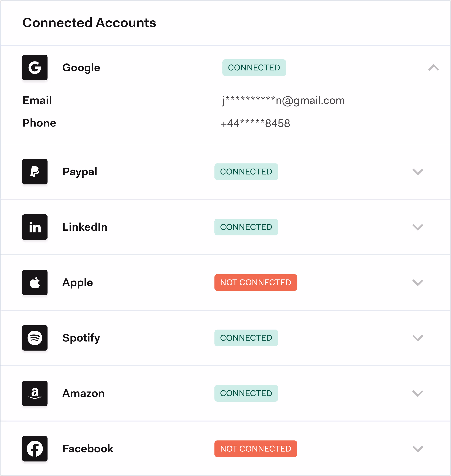Viewport: 451px width, 476px height.
Task: Click the Facebook icon
Action: pyautogui.click(x=35, y=449)
